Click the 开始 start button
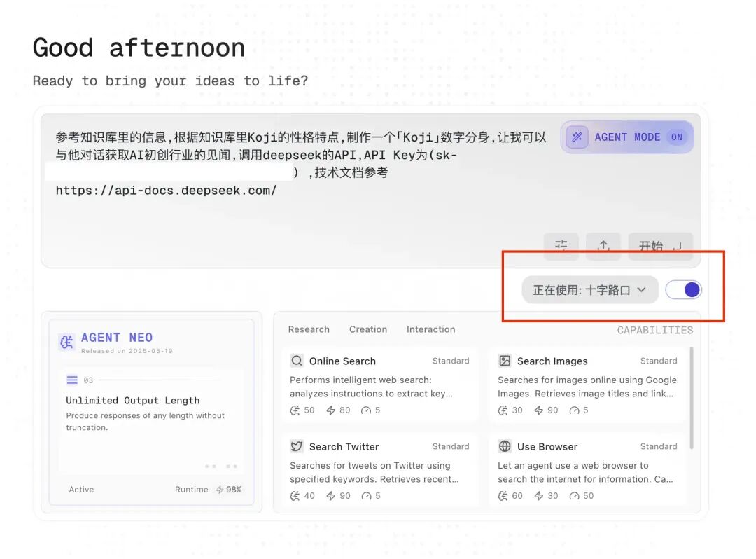 pyautogui.click(x=660, y=245)
